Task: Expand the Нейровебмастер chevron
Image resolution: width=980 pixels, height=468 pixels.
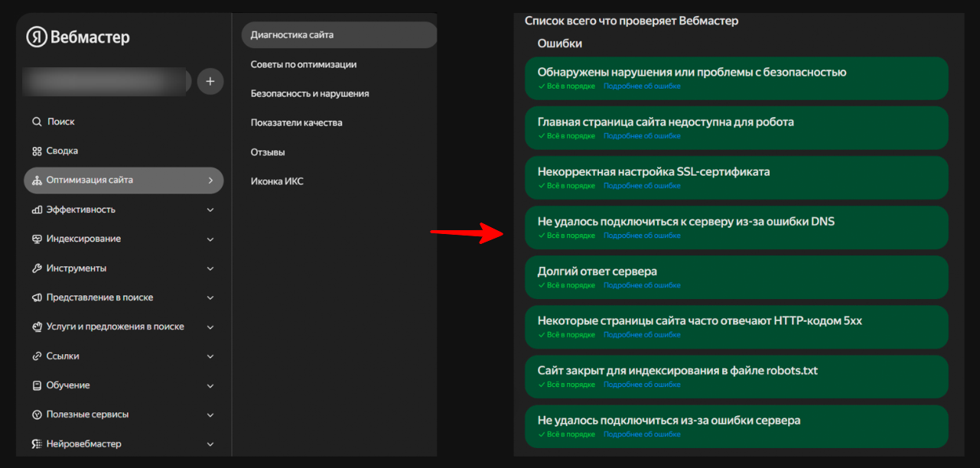Action: click(210, 444)
